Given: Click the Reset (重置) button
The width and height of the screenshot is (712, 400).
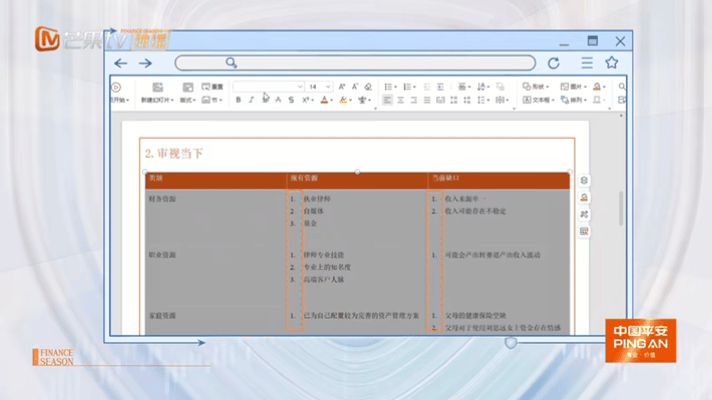Looking at the screenshot, I should 213,86.
